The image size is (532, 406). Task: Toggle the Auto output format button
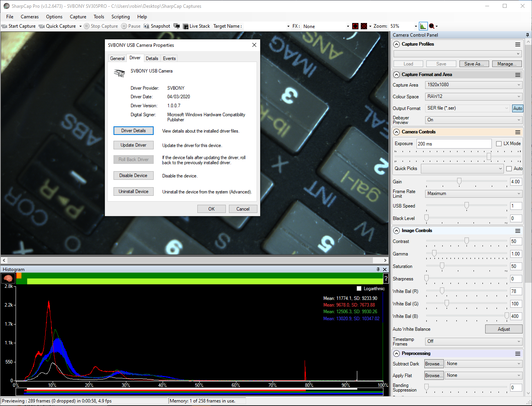click(518, 108)
